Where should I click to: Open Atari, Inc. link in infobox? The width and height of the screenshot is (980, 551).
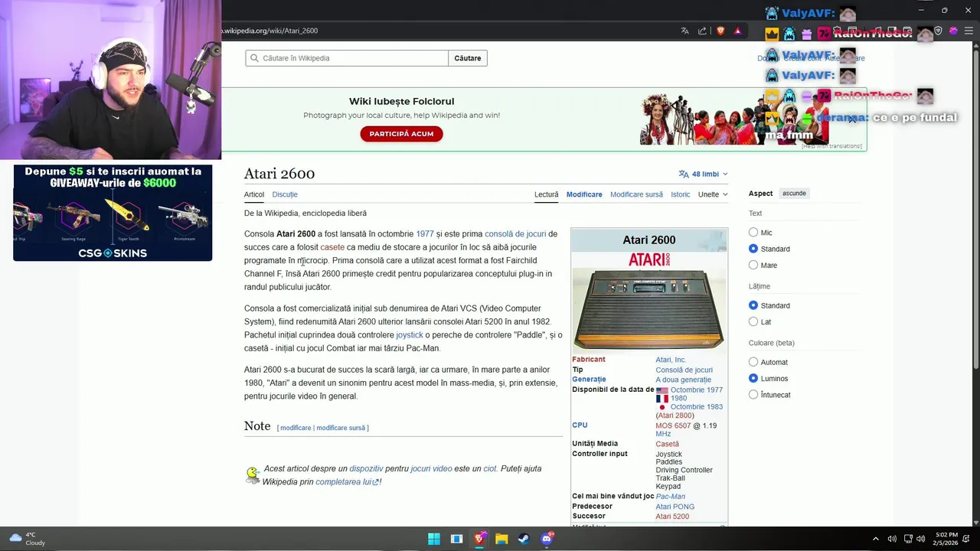tap(671, 360)
